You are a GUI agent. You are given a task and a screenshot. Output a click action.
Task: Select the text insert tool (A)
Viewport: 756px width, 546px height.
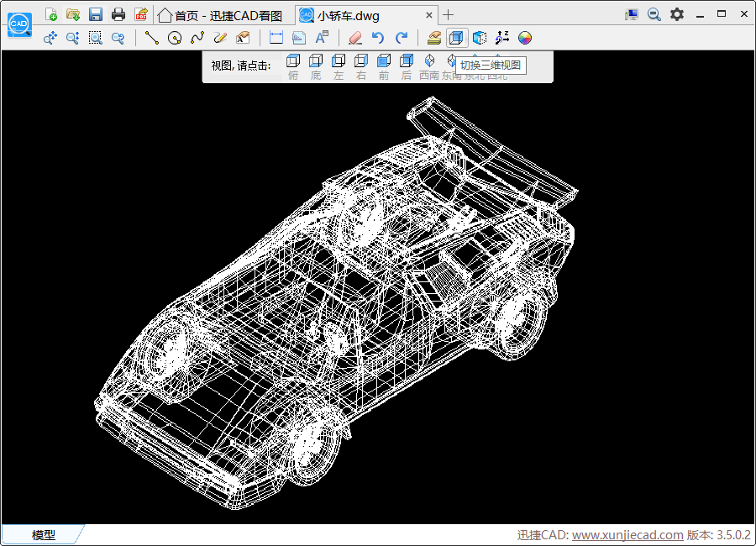322,38
